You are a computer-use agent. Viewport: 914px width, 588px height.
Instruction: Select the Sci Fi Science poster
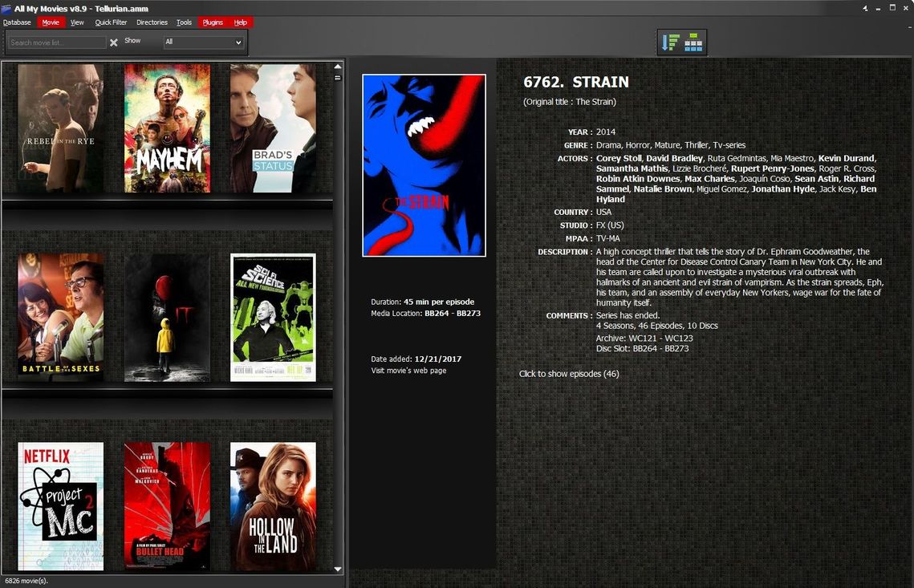click(273, 318)
